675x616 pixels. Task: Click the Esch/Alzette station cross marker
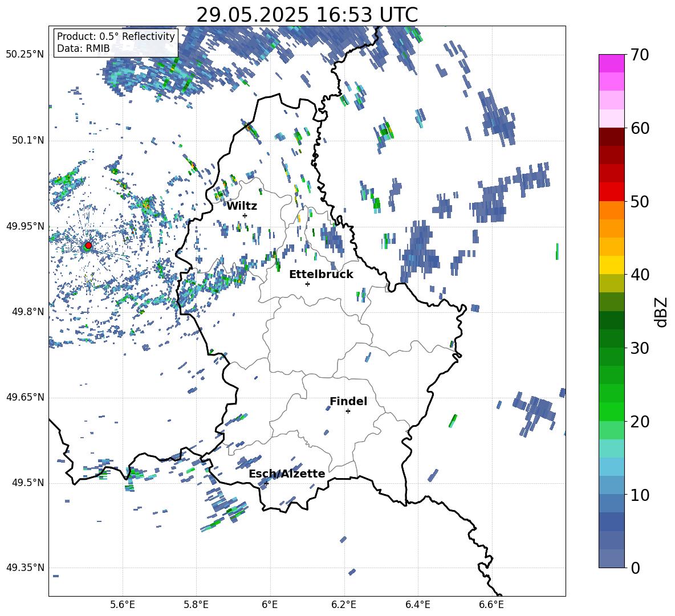pos(266,483)
